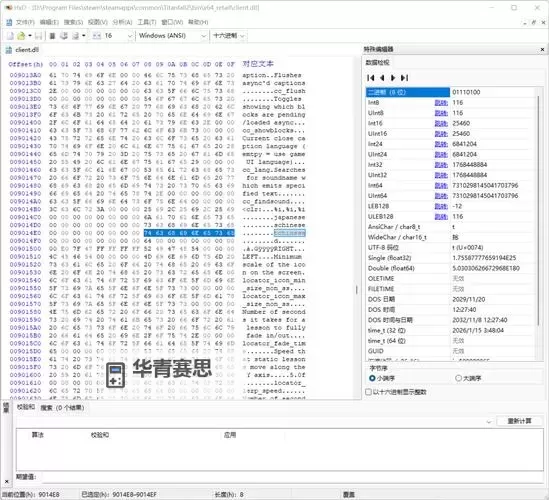Open the 文件(F) menu
This screenshot has width=549, height=500.
[25, 22]
